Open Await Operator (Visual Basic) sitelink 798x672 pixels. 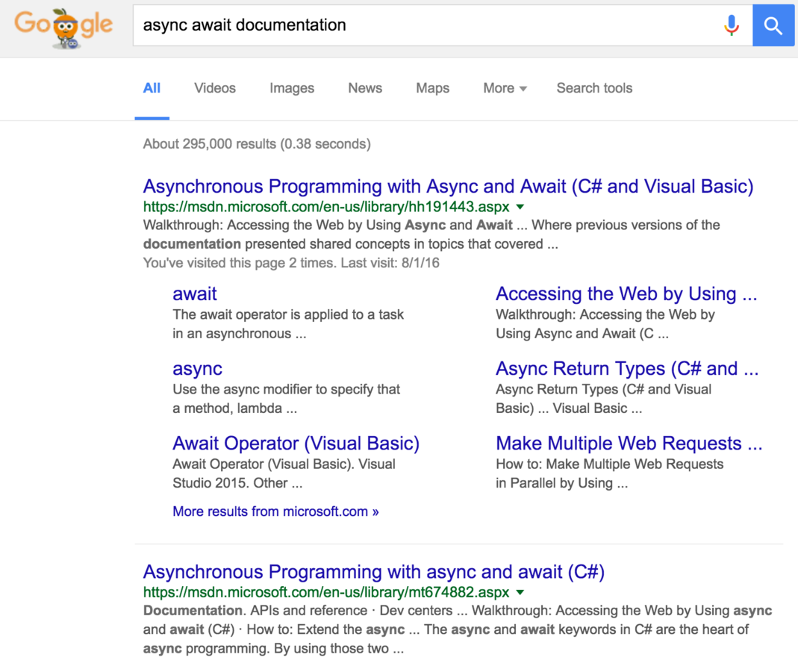(x=296, y=444)
